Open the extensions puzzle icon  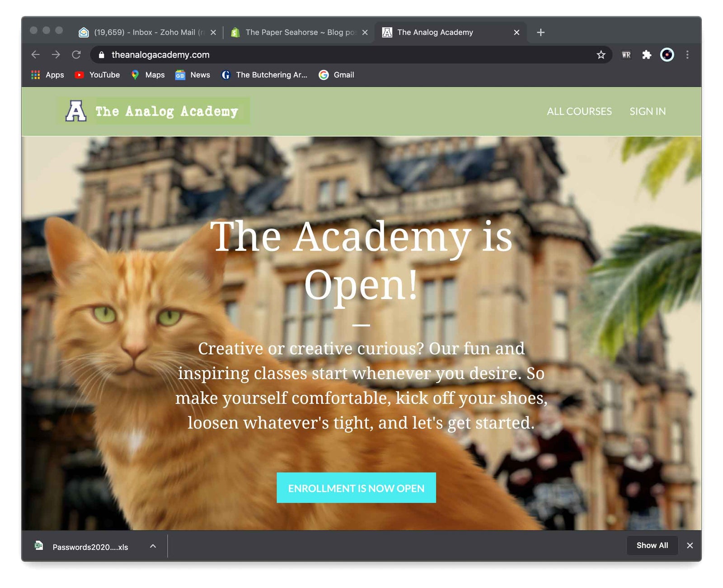(x=647, y=55)
